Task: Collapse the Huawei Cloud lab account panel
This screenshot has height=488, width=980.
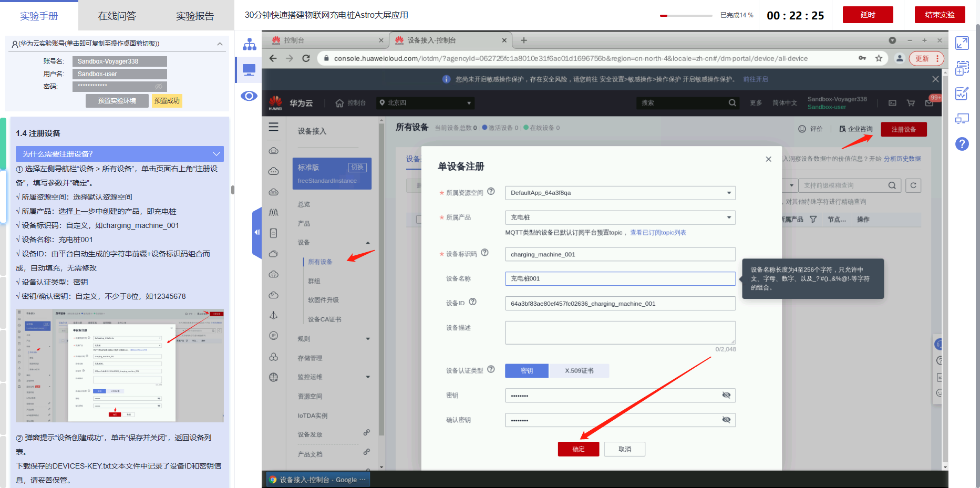Action: 220,44
